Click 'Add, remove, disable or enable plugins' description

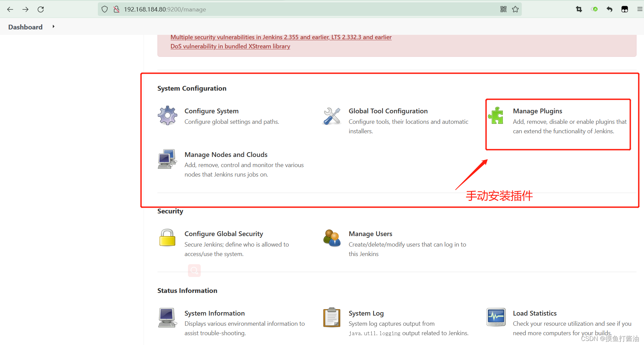570,127
